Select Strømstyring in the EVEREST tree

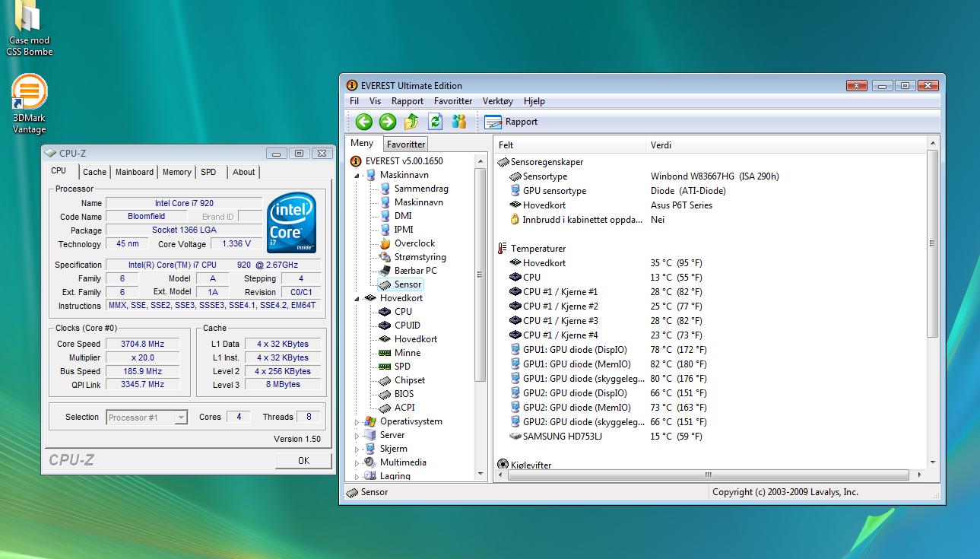(412, 257)
